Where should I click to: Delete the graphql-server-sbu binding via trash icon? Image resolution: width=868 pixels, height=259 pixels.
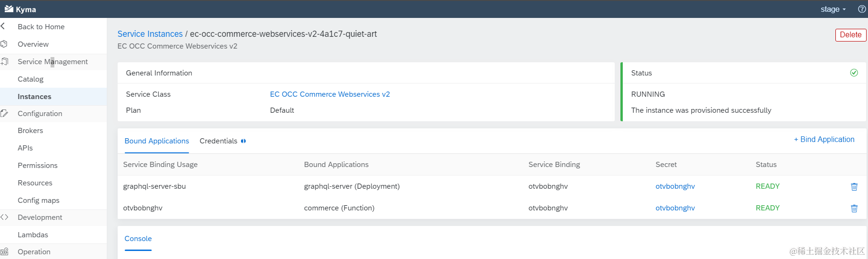pos(854,187)
